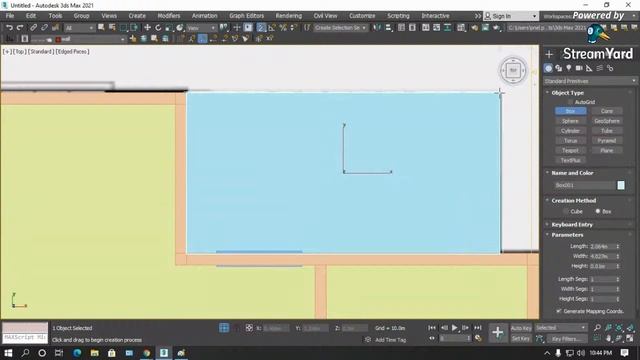
Task: Click the Cylinder primitive button
Action: point(570,131)
